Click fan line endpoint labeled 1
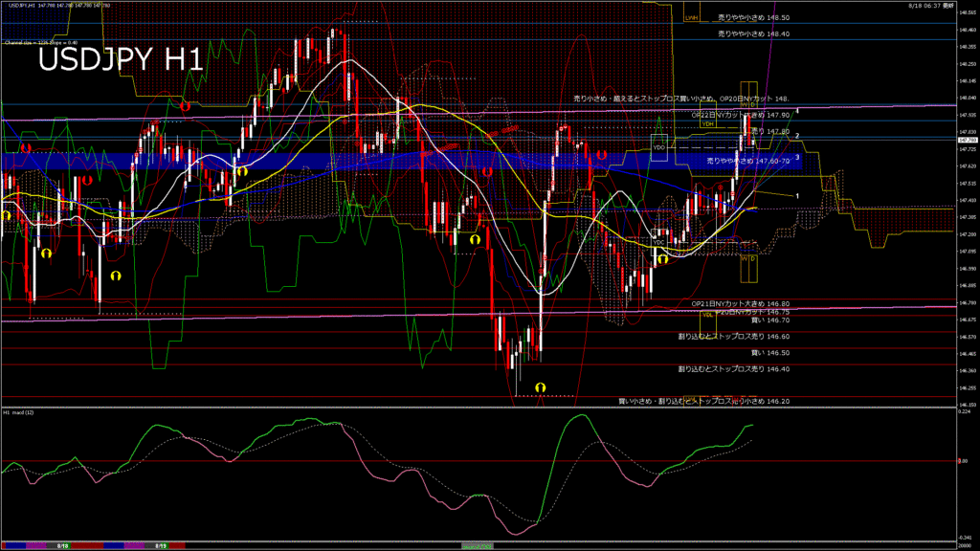Screen dimensions: 980x551 (x=797, y=195)
